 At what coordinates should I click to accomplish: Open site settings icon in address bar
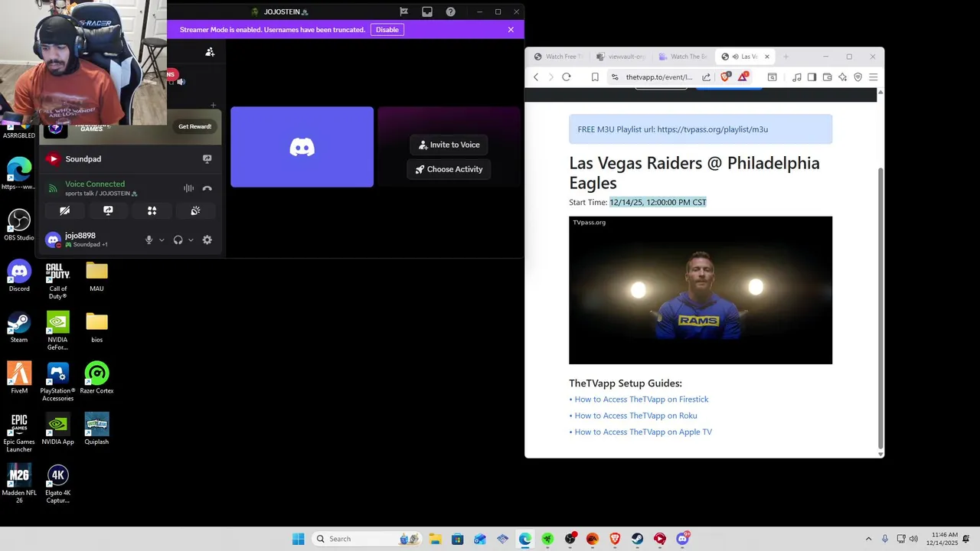point(614,77)
